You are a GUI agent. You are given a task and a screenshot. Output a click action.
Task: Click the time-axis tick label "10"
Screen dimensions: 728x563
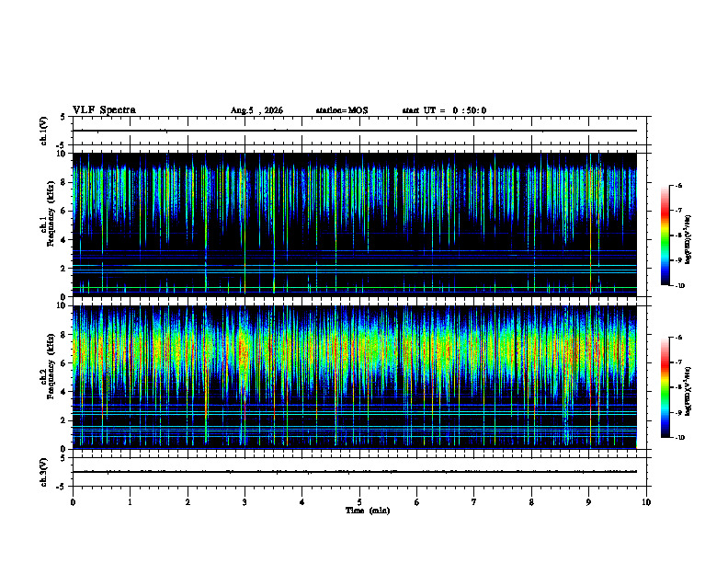(x=646, y=502)
